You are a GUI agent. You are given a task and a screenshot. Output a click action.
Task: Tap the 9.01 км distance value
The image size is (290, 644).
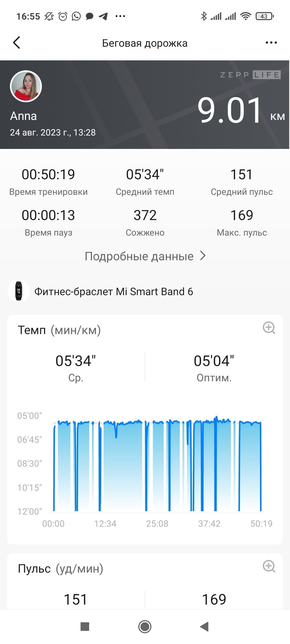241,110
